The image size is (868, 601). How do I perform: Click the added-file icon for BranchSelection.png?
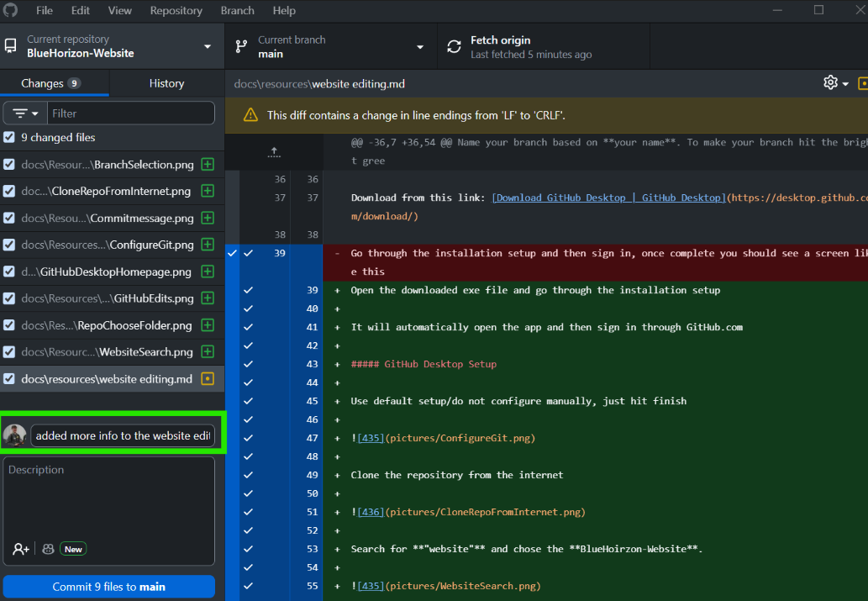coord(208,165)
